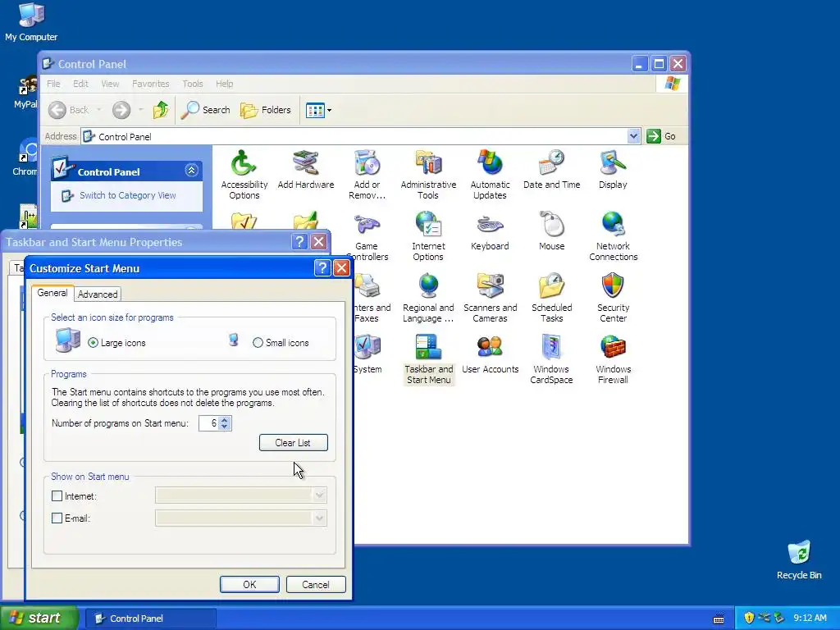
Task: Open Regional and Language Options icon
Action: (428, 298)
